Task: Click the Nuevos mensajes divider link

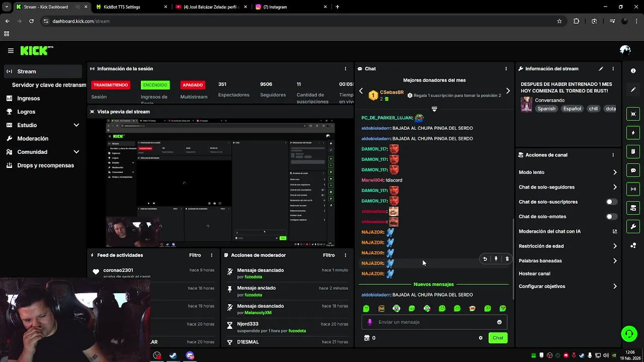Action: pos(434,285)
